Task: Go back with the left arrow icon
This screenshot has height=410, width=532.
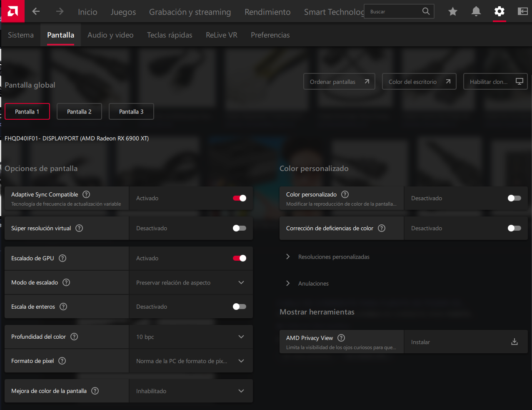Action: click(x=36, y=11)
